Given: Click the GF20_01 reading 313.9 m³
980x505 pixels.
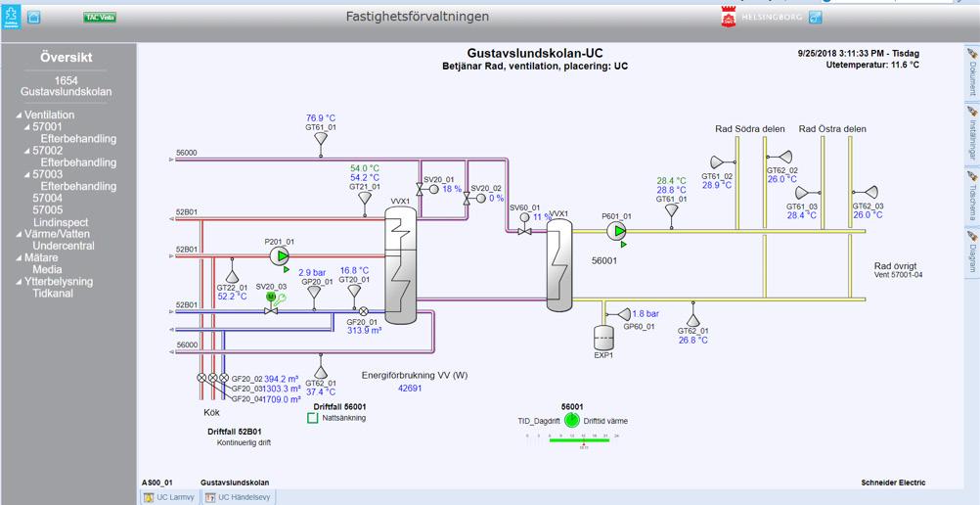Looking at the screenshot, I should (365, 331).
